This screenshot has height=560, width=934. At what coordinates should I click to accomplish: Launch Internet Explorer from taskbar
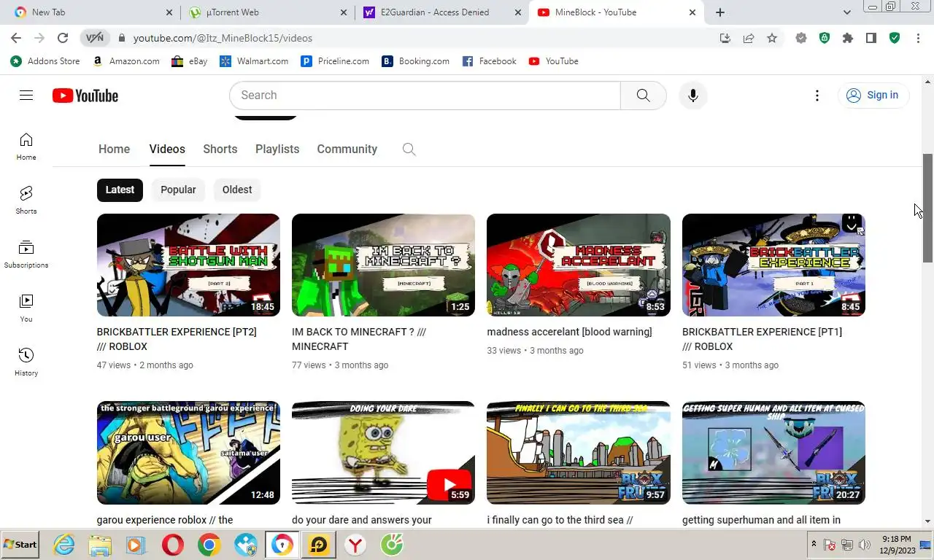[64, 545]
